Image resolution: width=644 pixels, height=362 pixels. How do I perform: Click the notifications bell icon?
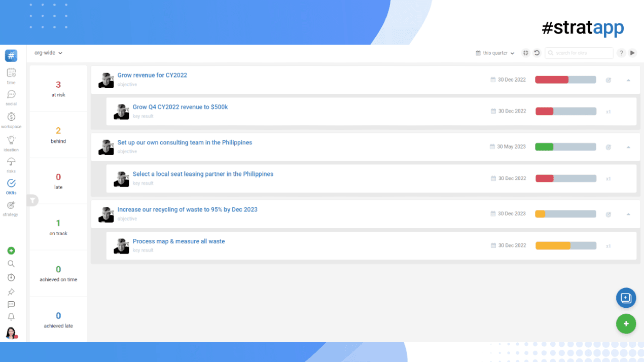11,317
